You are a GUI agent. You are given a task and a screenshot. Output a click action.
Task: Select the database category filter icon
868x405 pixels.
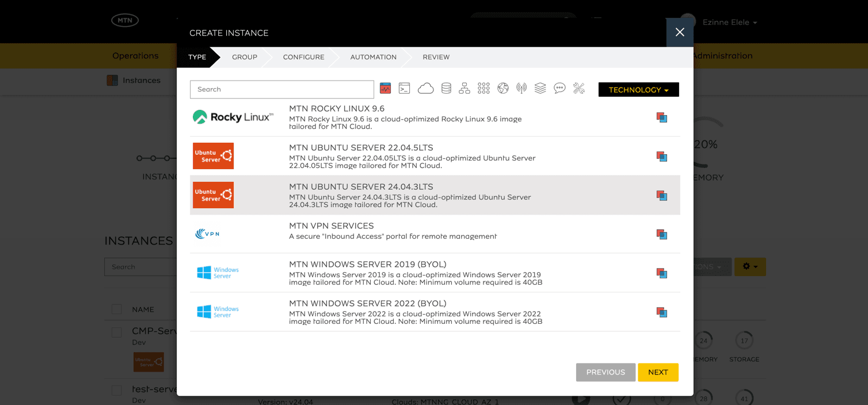(446, 89)
